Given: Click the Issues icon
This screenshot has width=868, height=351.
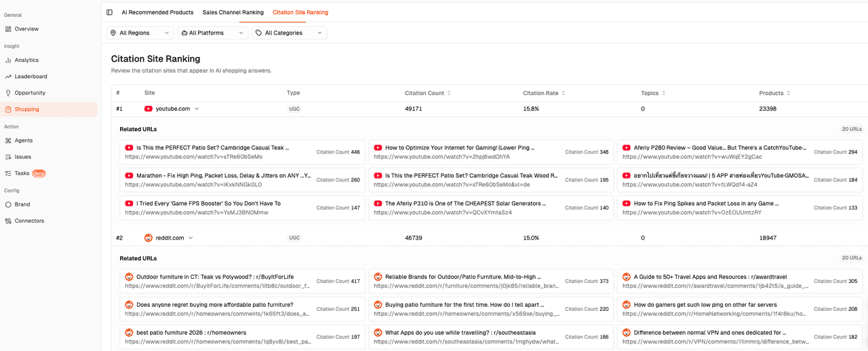Looking at the screenshot, I should pos(8,156).
